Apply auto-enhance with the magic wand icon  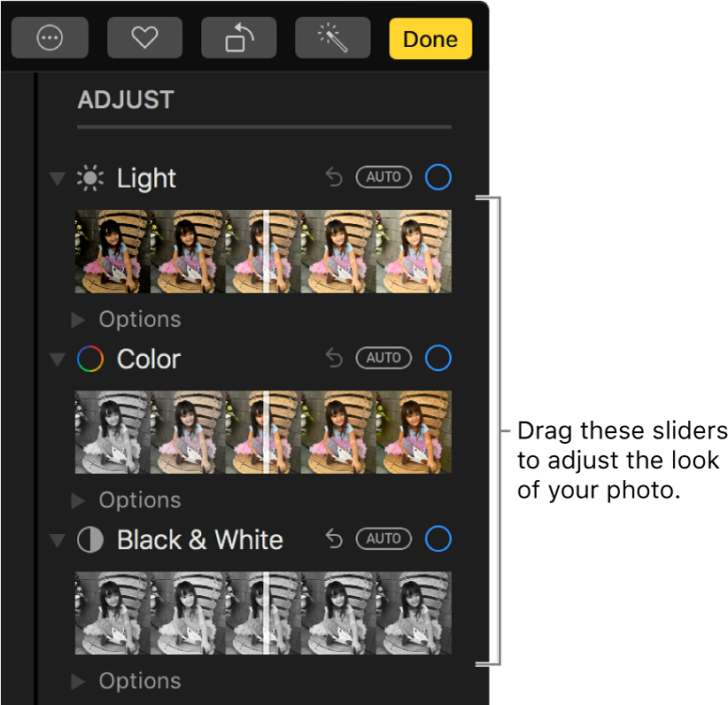point(332,38)
